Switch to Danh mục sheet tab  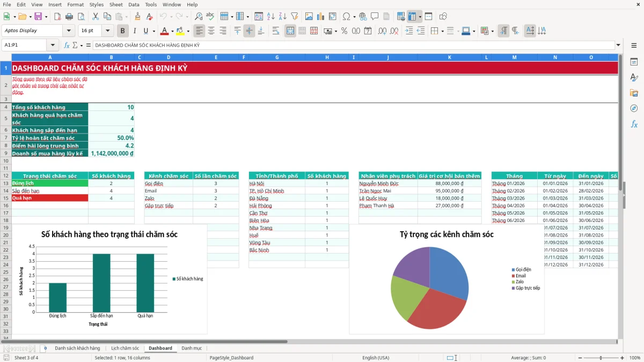(x=192, y=348)
